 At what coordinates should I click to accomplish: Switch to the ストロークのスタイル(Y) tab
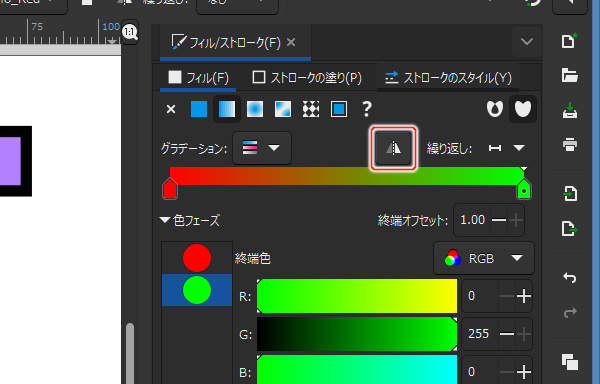point(448,78)
